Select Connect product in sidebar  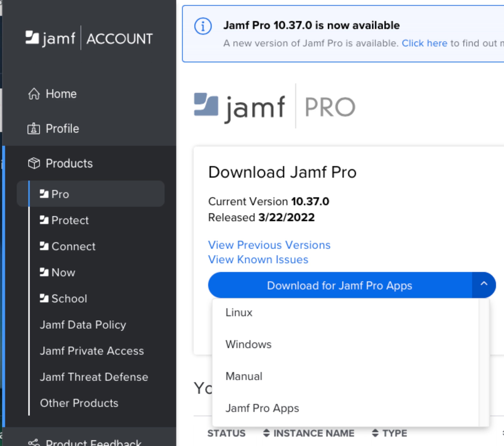coord(73,246)
